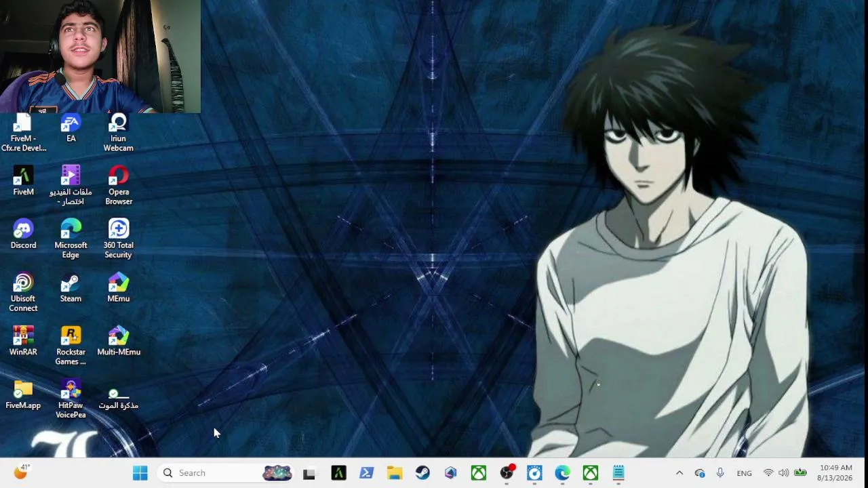Image resolution: width=868 pixels, height=488 pixels.
Task: Expand the hidden system tray icons
Action: coord(679,473)
